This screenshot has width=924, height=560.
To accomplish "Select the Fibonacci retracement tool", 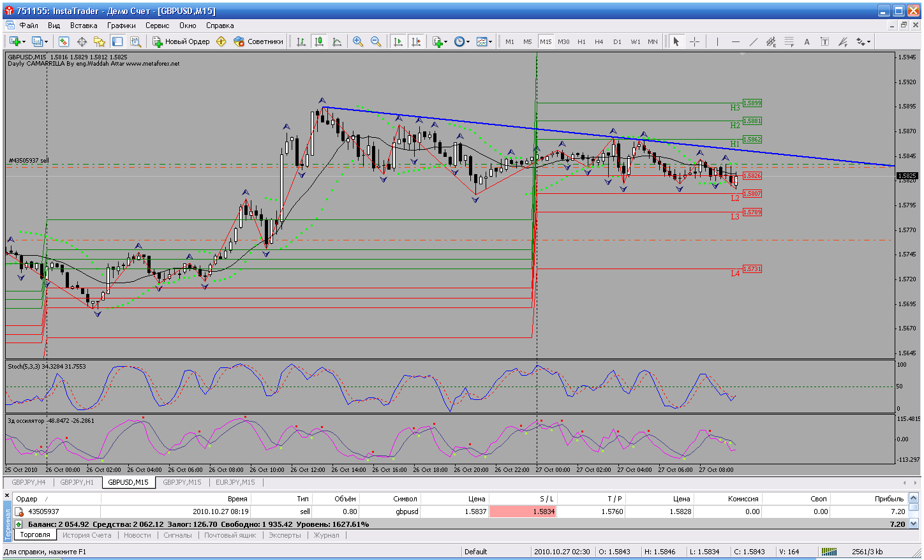I will [x=789, y=41].
